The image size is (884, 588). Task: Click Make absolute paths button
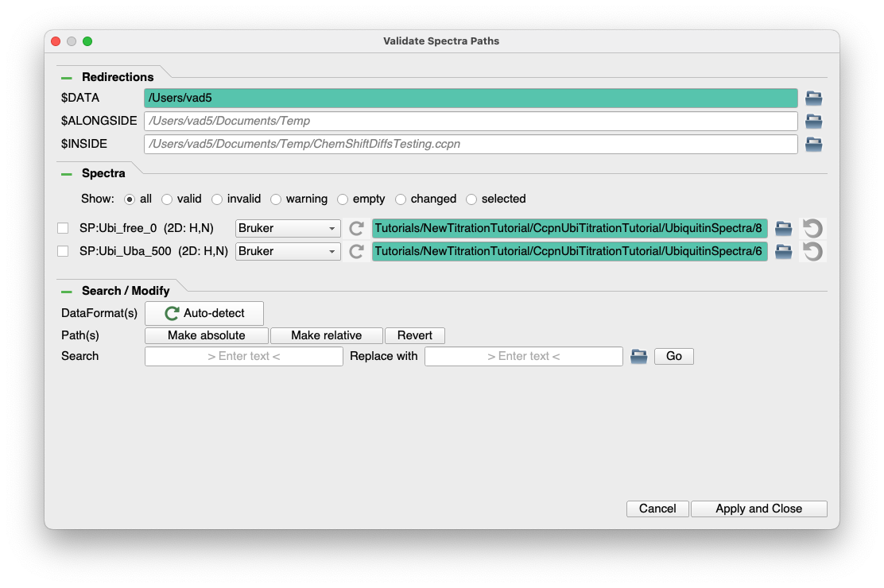tap(207, 335)
